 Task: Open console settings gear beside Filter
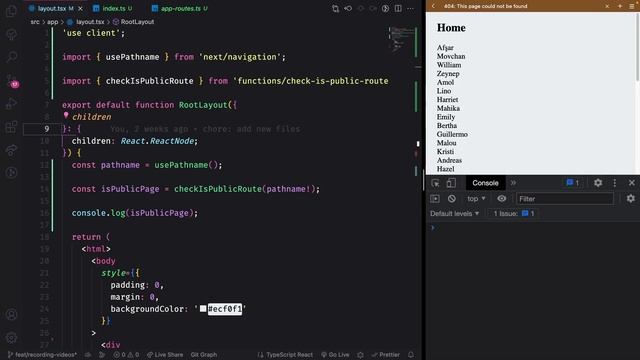click(631, 199)
